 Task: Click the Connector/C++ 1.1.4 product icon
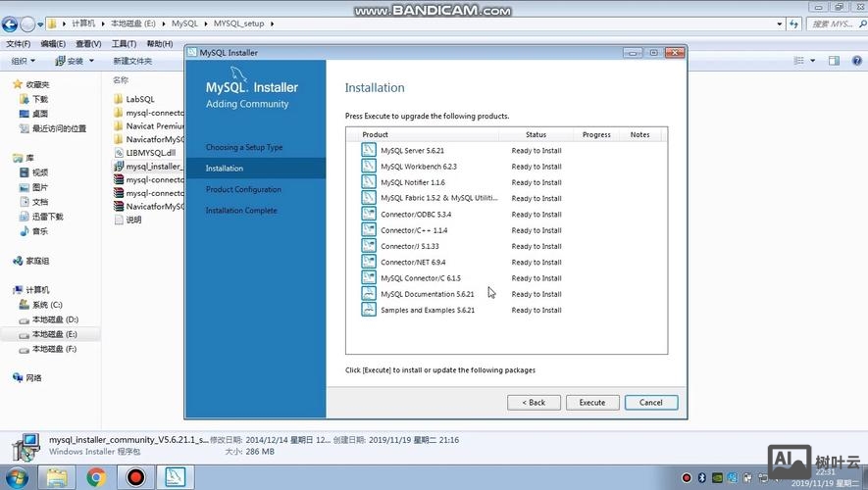[368, 230]
